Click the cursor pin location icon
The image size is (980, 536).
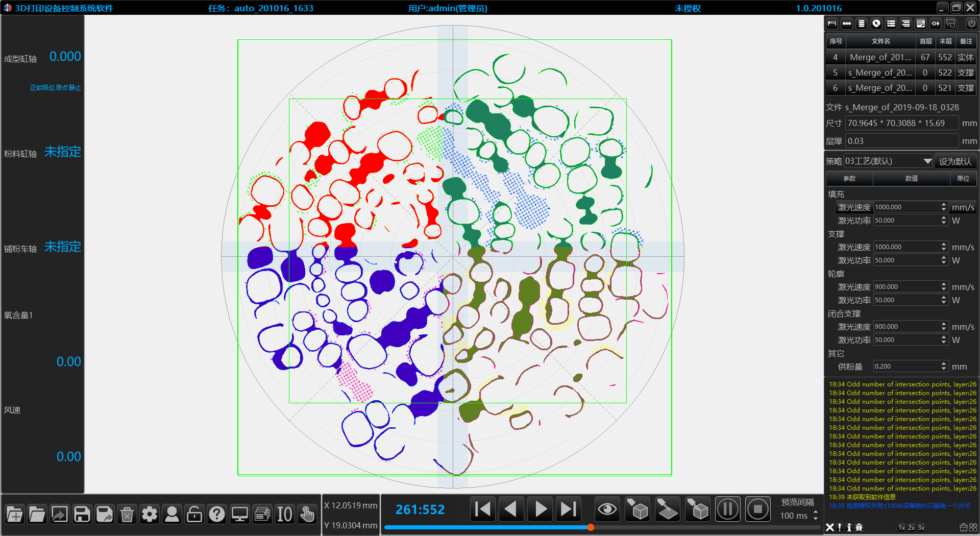coord(876,23)
